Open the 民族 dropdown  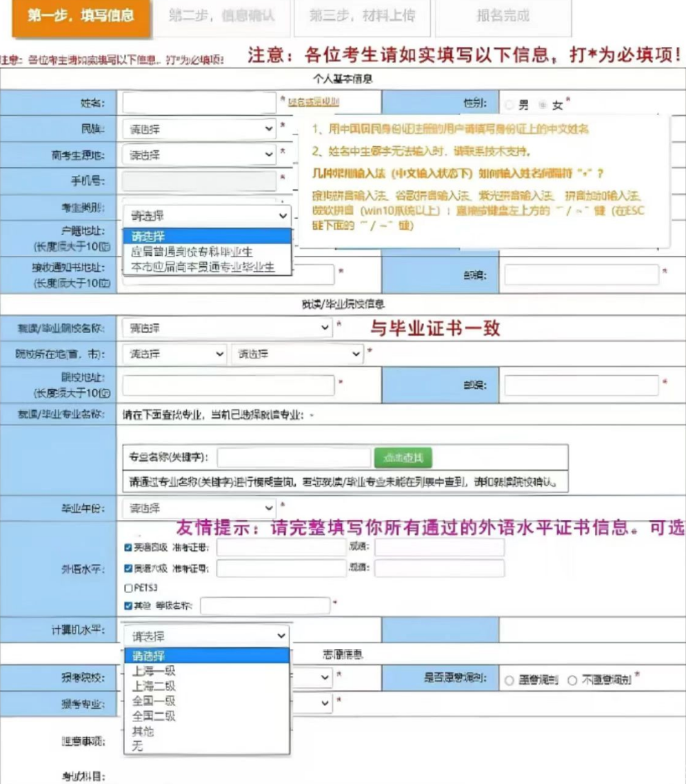point(199,129)
